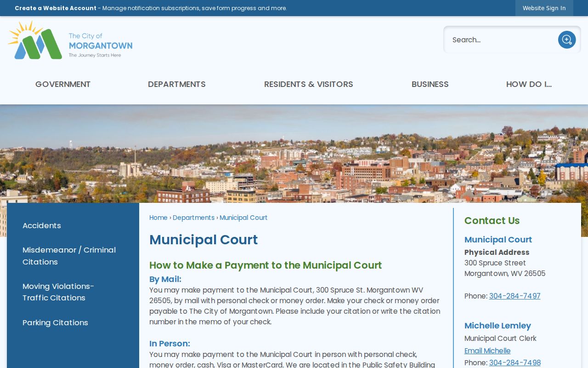Open the Business menu
The width and height of the screenshot is (588, 368).
430,84
